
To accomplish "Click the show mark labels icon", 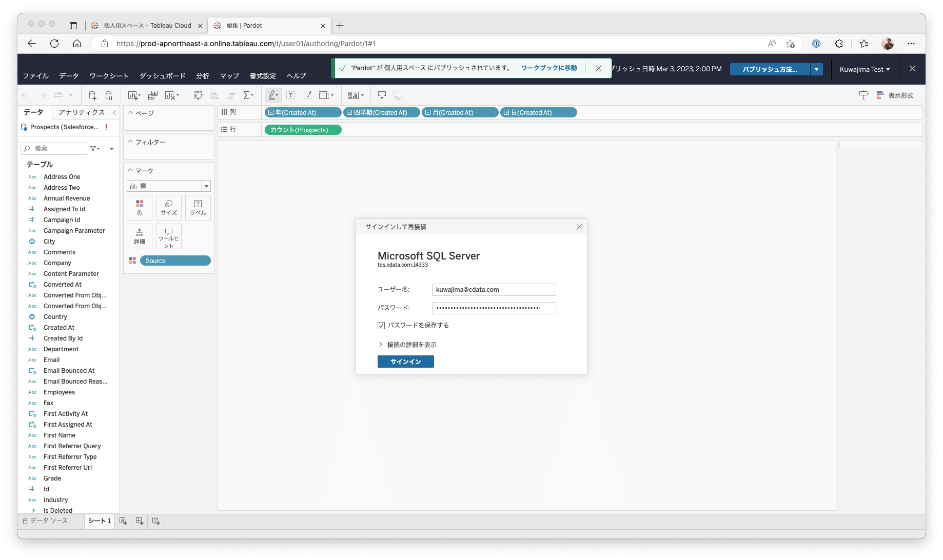I will 290,95.
